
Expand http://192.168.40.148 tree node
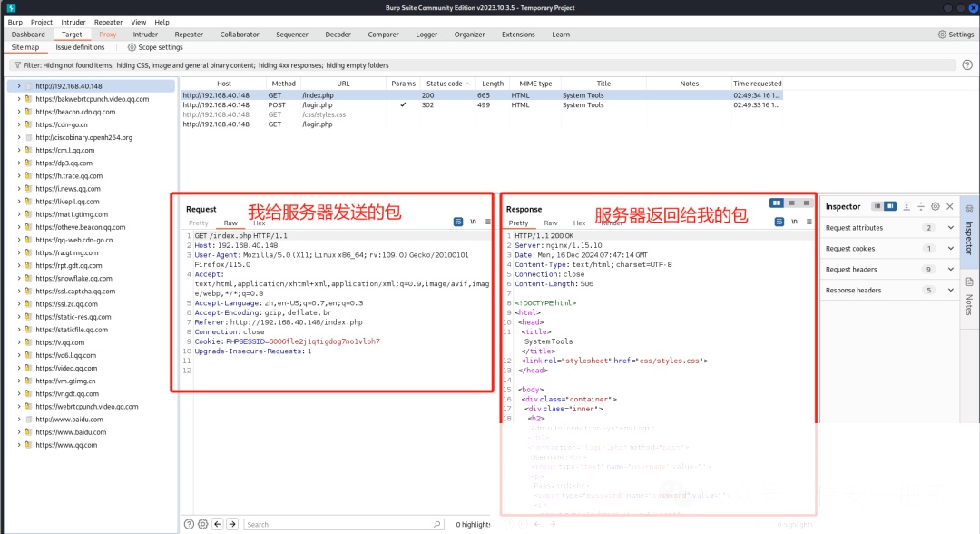(x=19, y=86)
